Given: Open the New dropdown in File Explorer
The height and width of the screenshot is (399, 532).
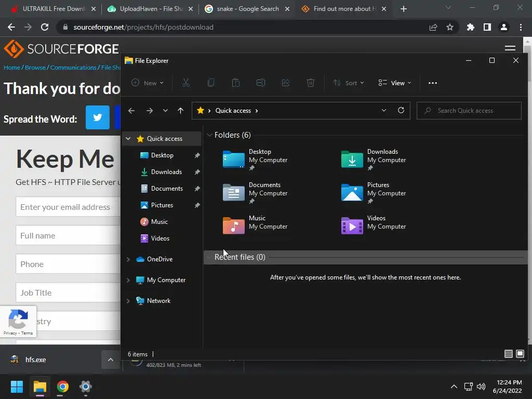Looking at the screenshot, I should click(148, 83).
